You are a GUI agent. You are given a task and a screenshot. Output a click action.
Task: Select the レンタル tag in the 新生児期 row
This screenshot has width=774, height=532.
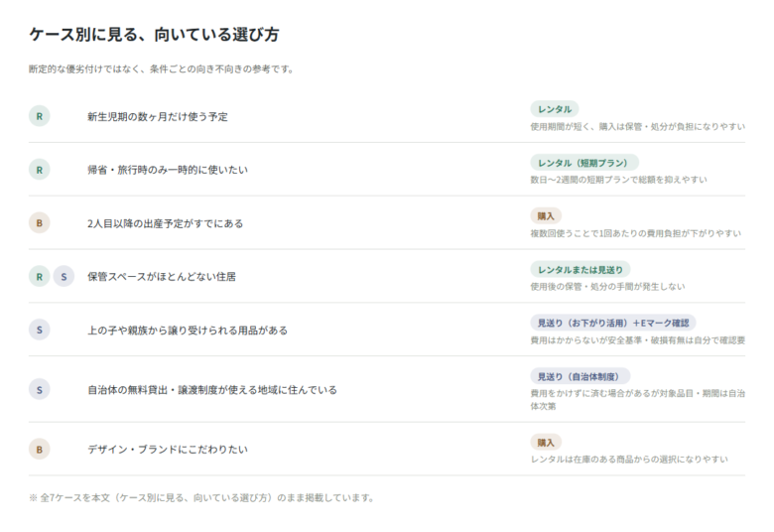click(555, 109)
